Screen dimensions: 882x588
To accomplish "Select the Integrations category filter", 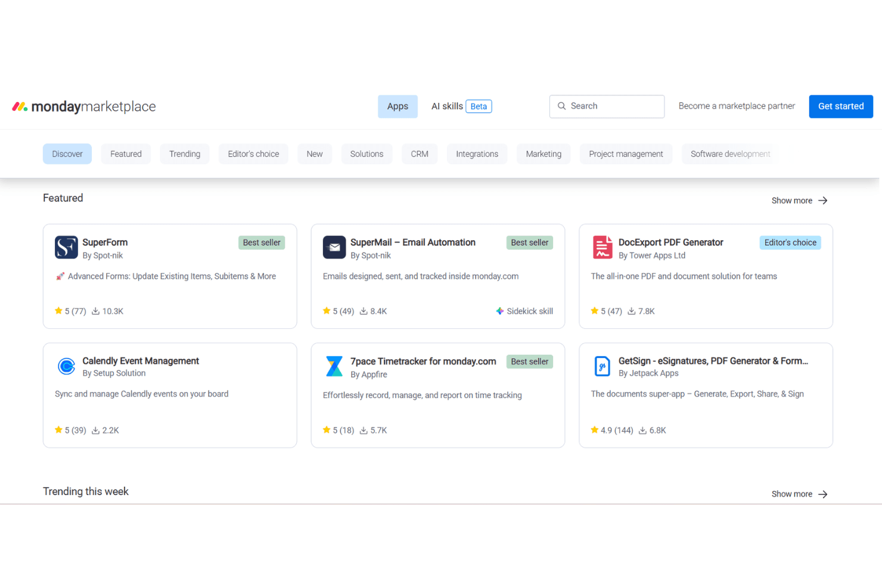I will 477,154.
